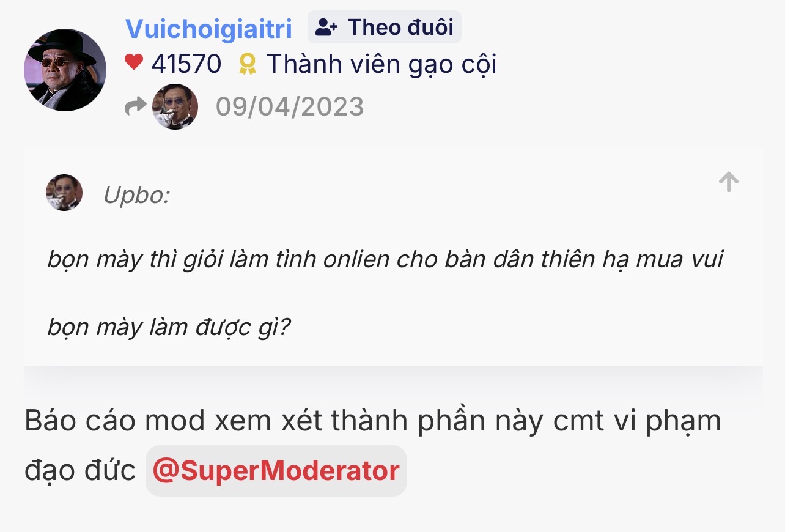
Task: Click the quoted line starting with bọn mày thì giỏi
Action: (385, 260)
